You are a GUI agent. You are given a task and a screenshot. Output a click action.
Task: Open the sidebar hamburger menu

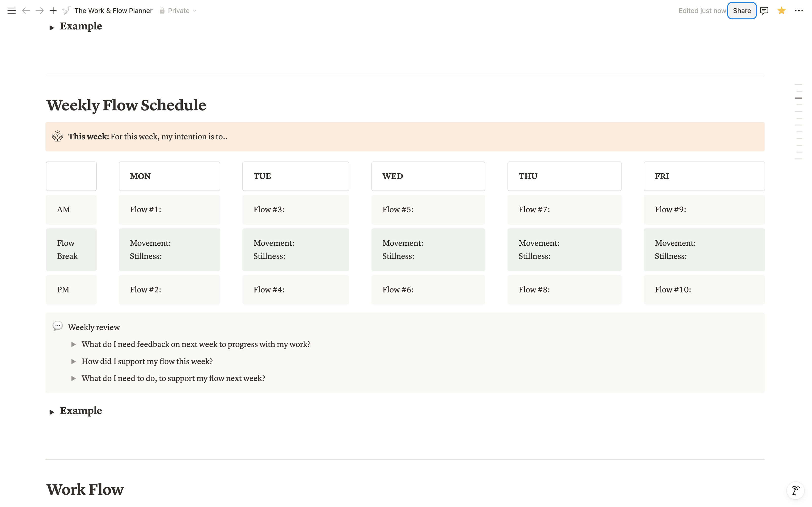[x=11, y=11]
